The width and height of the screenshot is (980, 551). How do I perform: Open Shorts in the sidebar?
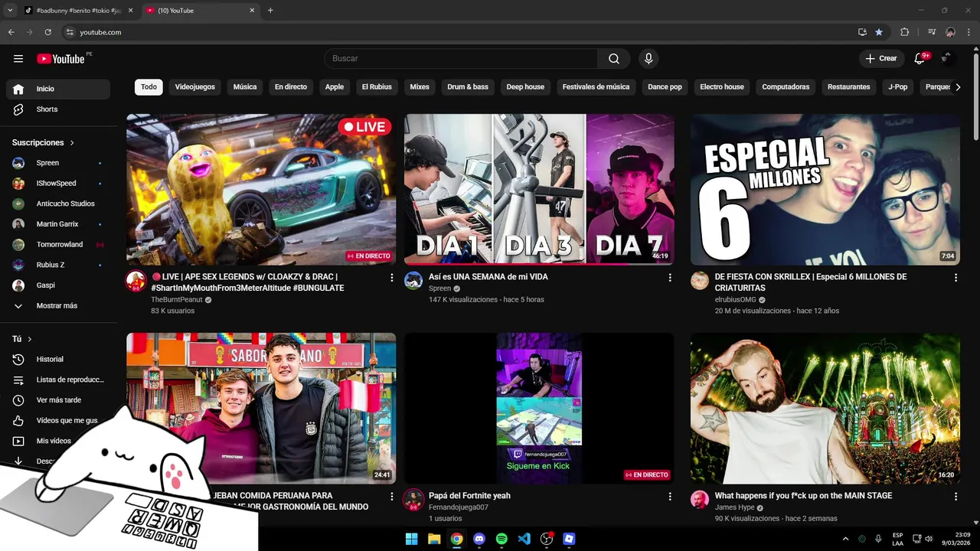pyautogui.click(x=58, y=109)
